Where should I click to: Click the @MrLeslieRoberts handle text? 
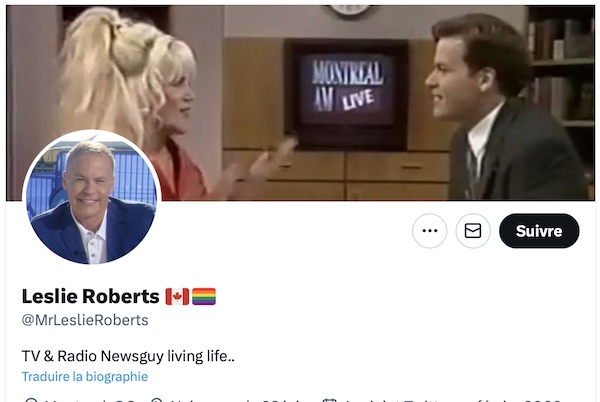pyautogui.click(x=85, y=320)
